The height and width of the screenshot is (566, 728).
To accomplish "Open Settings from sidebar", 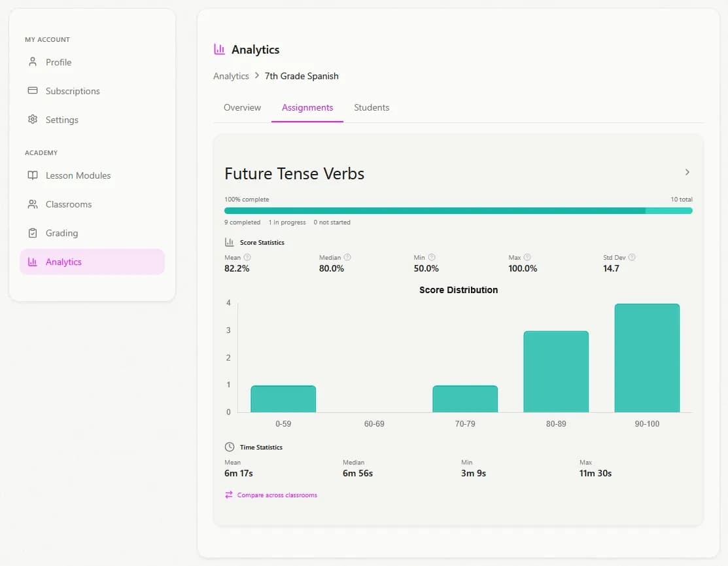I will 92,120.
